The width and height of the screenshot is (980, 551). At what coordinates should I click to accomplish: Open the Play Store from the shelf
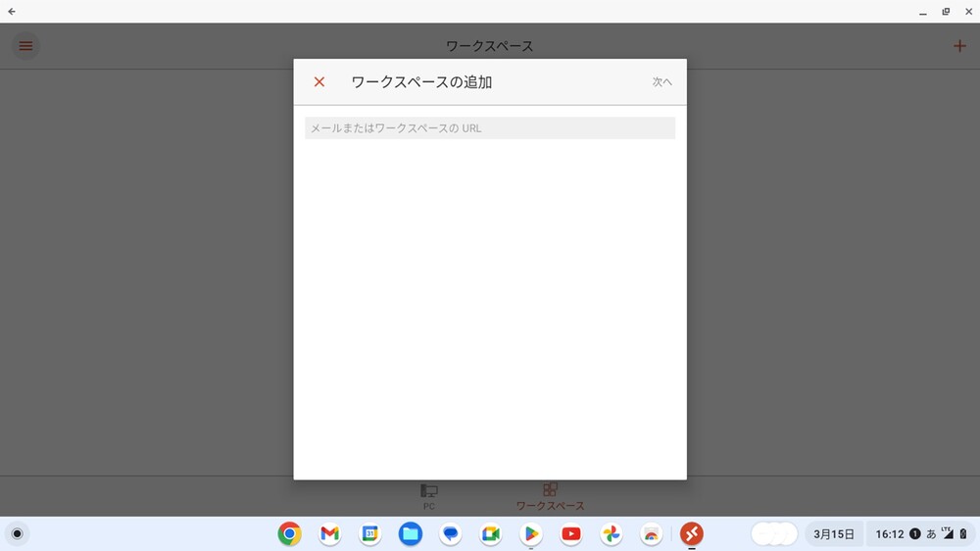click(x=531, y=534)
